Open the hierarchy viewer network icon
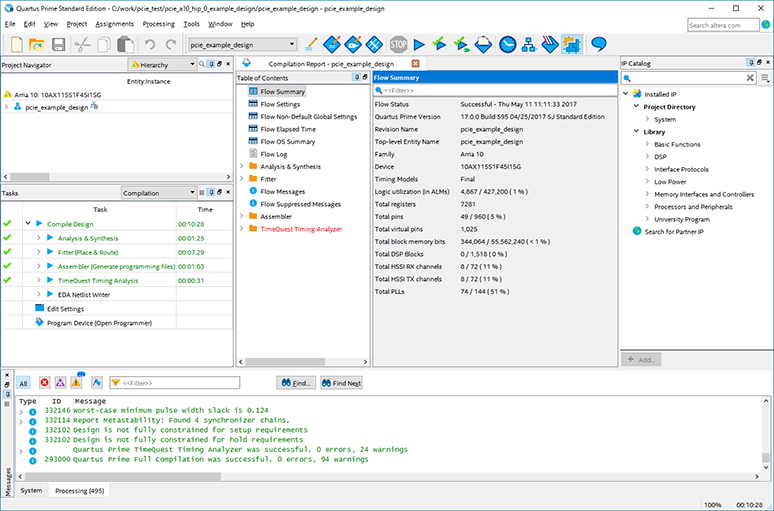 tap(529, 44)
